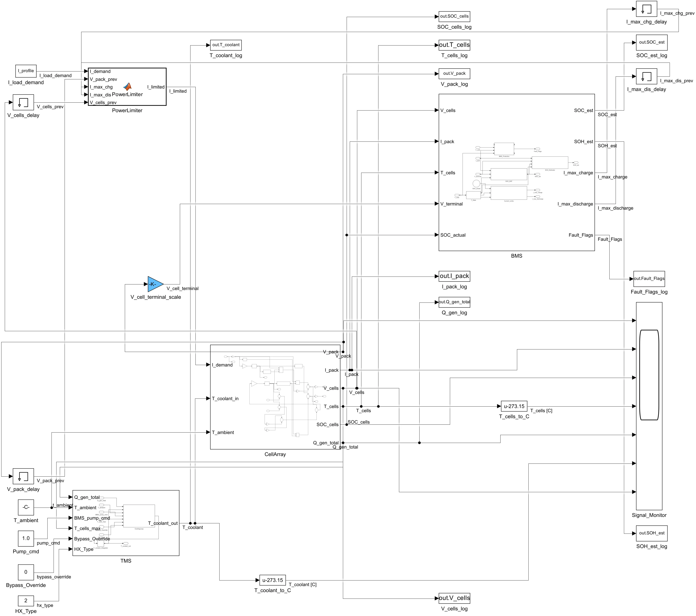Select the T_coolant_to_C conversion block

tap(273, 580)
